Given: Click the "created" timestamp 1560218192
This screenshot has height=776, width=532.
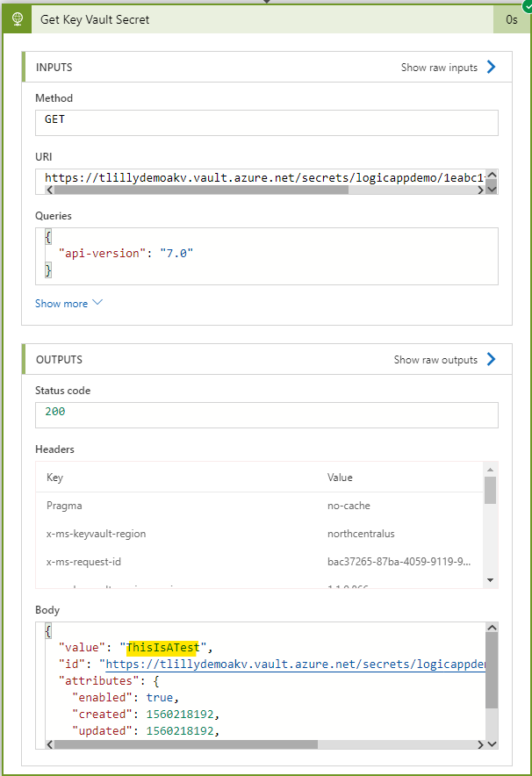Looking at the screenshot, I should click(x=180, y=715).
